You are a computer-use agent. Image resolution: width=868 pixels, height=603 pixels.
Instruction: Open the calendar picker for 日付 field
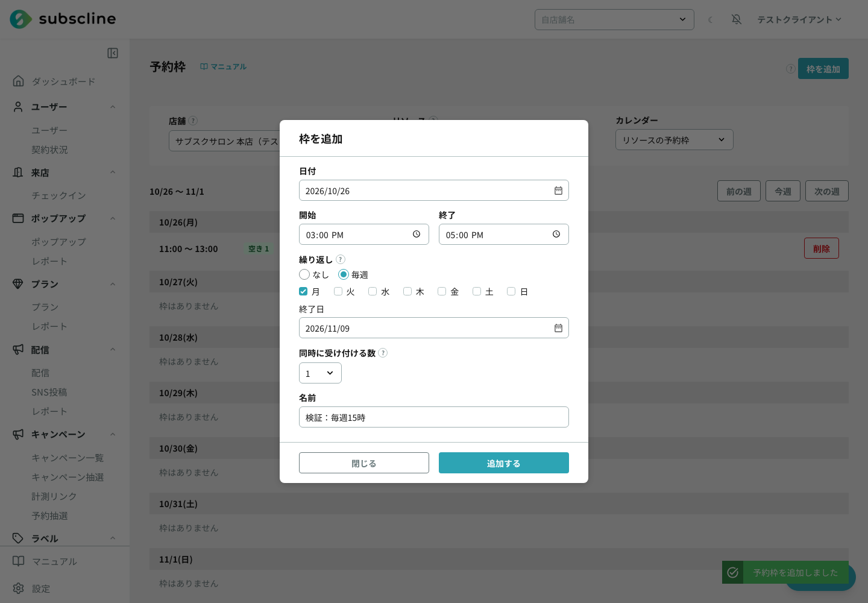[558, 191]
